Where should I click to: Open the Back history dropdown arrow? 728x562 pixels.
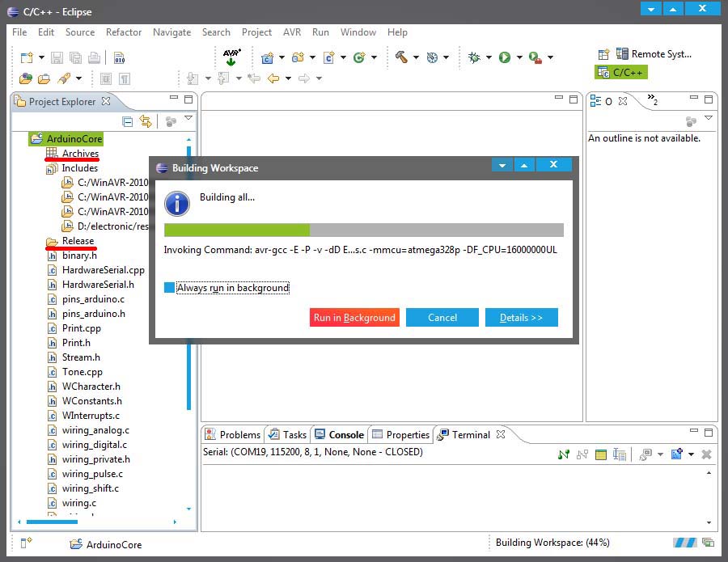pos(288,78)
